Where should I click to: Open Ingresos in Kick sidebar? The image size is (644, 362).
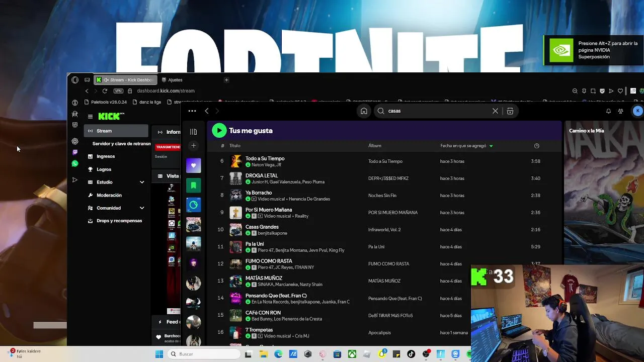click(x=106, y=156)
